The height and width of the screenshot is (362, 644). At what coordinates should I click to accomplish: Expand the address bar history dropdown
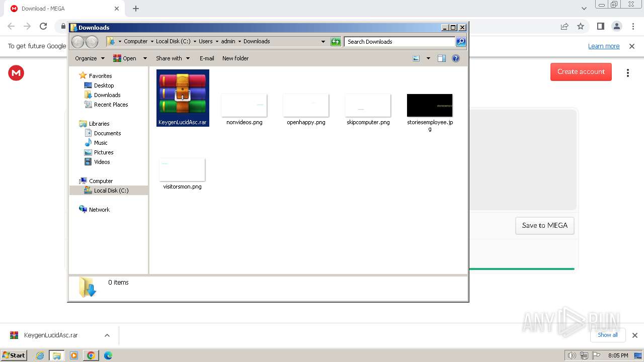(x=323, y=42)
